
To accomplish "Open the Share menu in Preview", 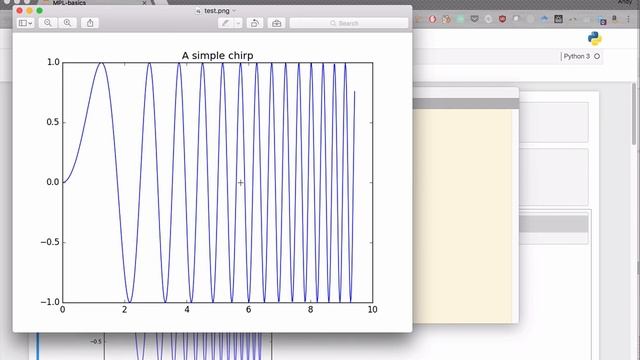I will click(90, 23).
